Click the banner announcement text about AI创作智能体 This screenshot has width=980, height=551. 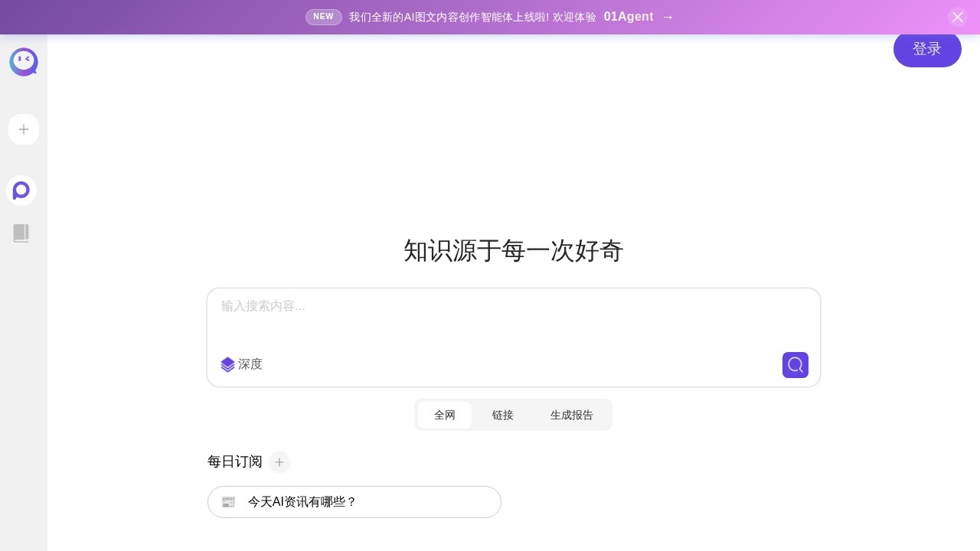click(x=472, y=17)
